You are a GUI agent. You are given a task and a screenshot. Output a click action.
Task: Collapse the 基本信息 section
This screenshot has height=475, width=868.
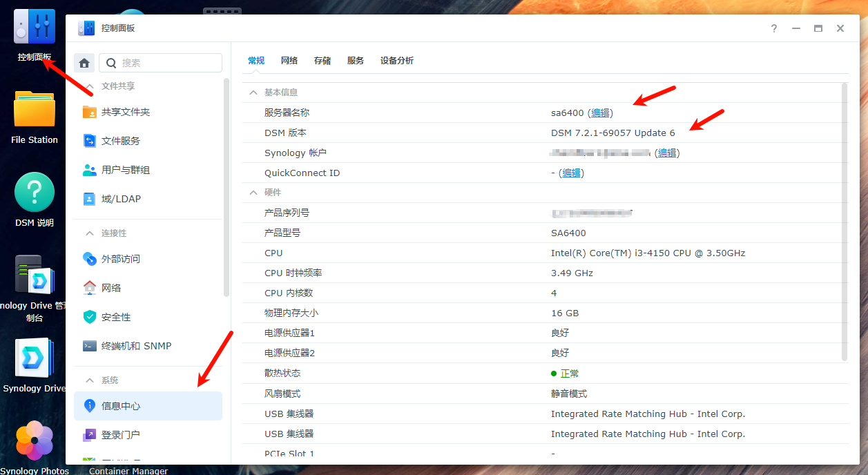click(253, 93)
